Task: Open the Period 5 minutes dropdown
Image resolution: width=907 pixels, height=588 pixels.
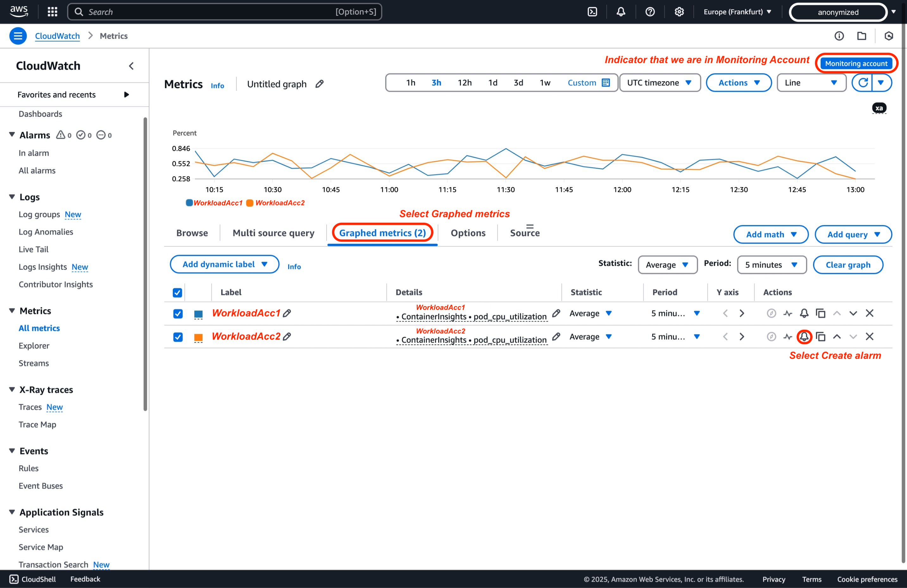Action: click(x=772, y=265)
